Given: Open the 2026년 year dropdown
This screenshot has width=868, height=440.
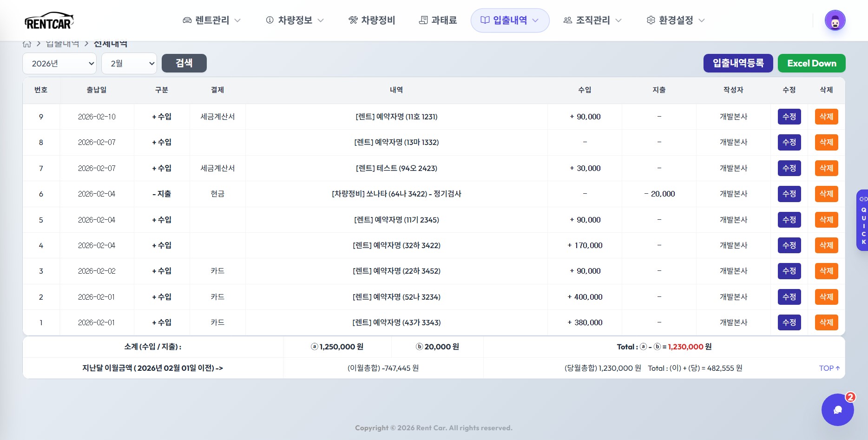Looking at the screenshot, I should (59, 64).
